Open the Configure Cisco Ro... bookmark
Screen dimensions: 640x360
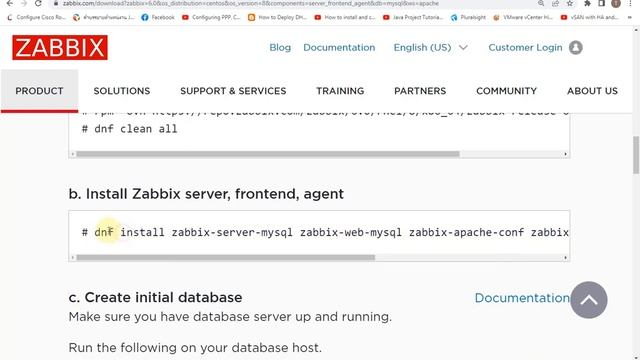click(x=37, y=17)
